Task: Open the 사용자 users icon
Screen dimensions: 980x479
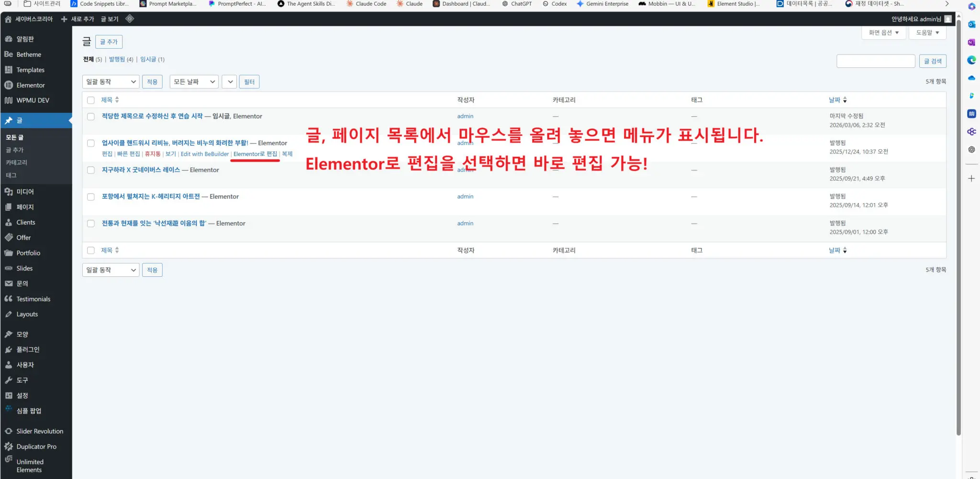Action: (9, 364)
